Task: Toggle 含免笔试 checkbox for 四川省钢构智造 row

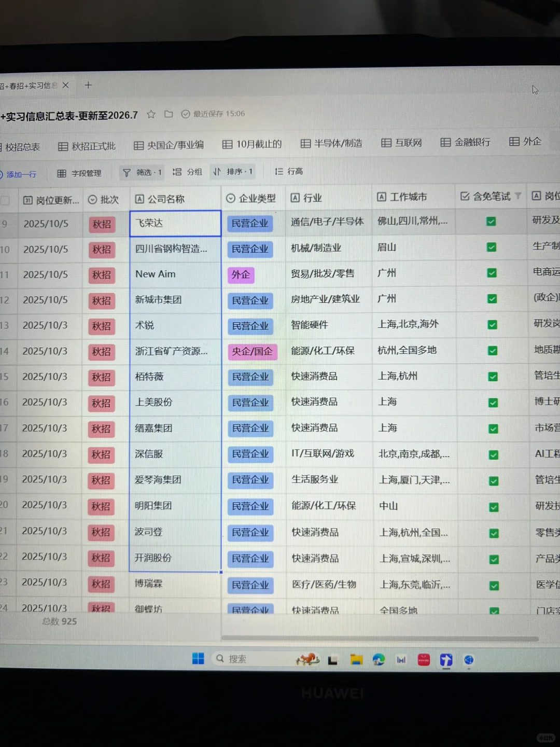Action: [492, 247]
